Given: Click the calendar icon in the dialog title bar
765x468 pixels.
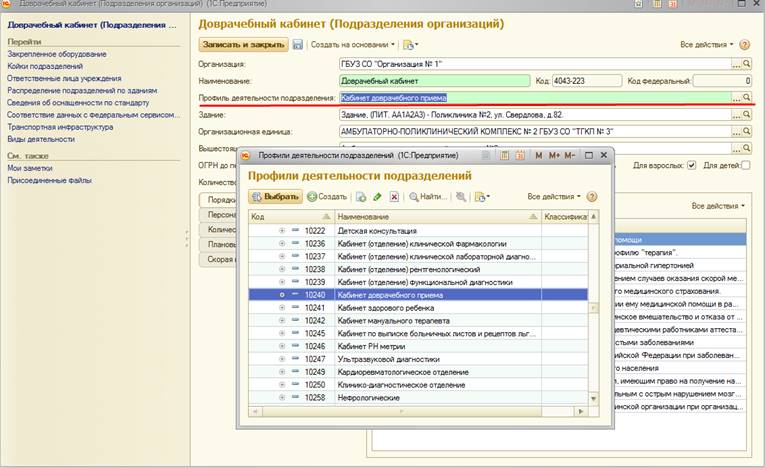Looking at the screenshot, I should point(518,155).
